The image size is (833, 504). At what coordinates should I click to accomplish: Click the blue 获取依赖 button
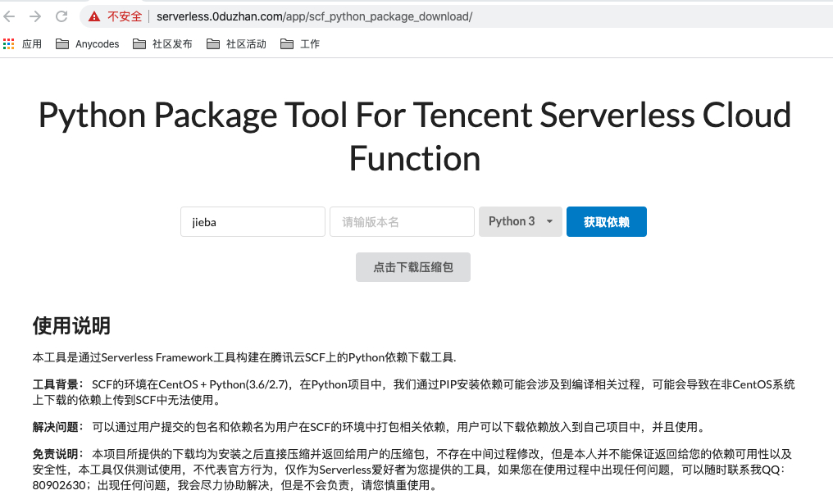[x=607, y=221]
